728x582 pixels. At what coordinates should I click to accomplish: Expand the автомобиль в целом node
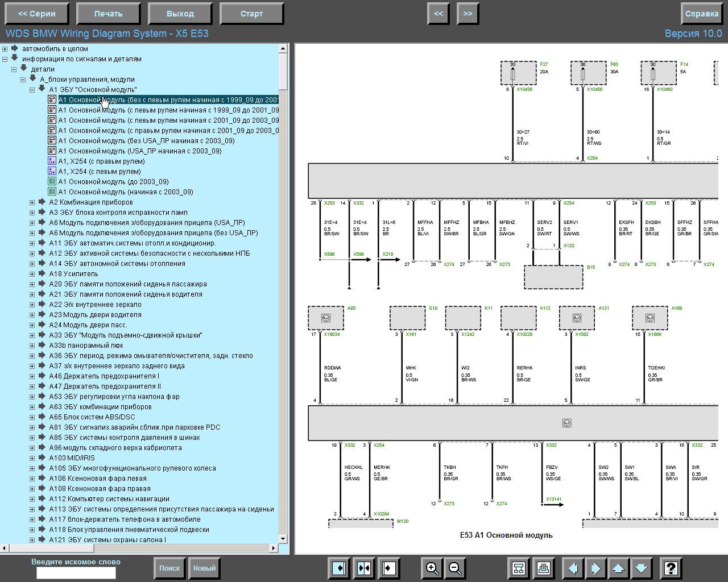tap(5, 49)
